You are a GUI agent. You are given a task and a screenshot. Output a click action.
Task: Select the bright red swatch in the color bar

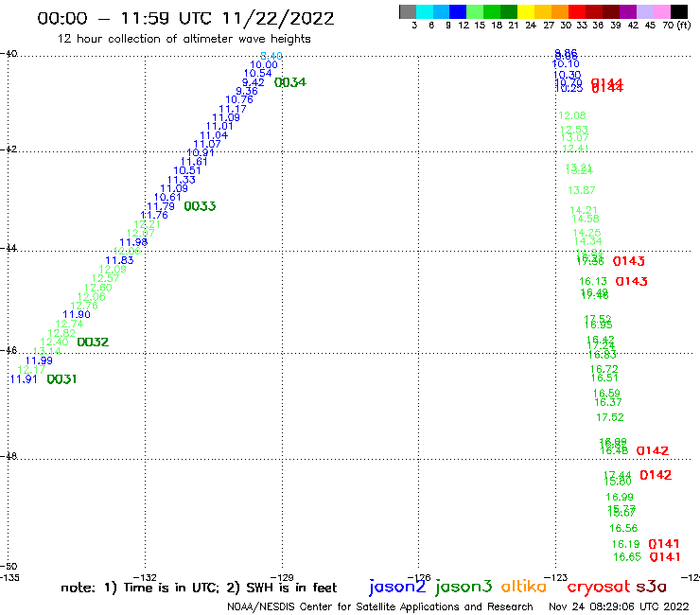pyautogui.click(x=577, y=11)
